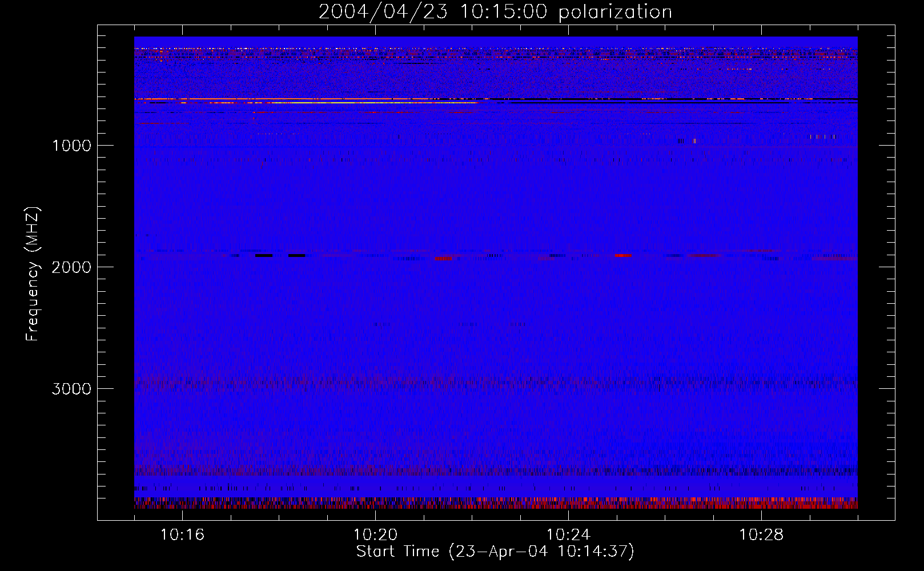The width and height of the screenshot is (924, 571).
Task: Select the 3000 frequency tick label
Action: pyautogui.click(x=71, y=389)
